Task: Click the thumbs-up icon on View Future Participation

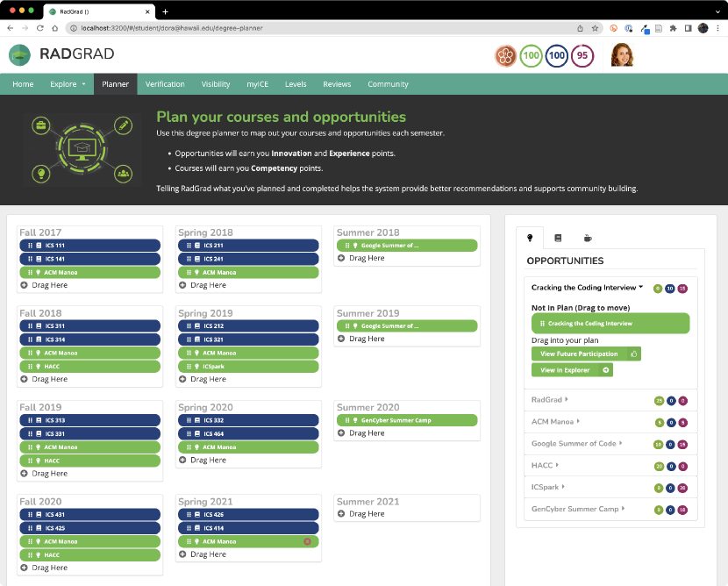Action: point(634,354)
